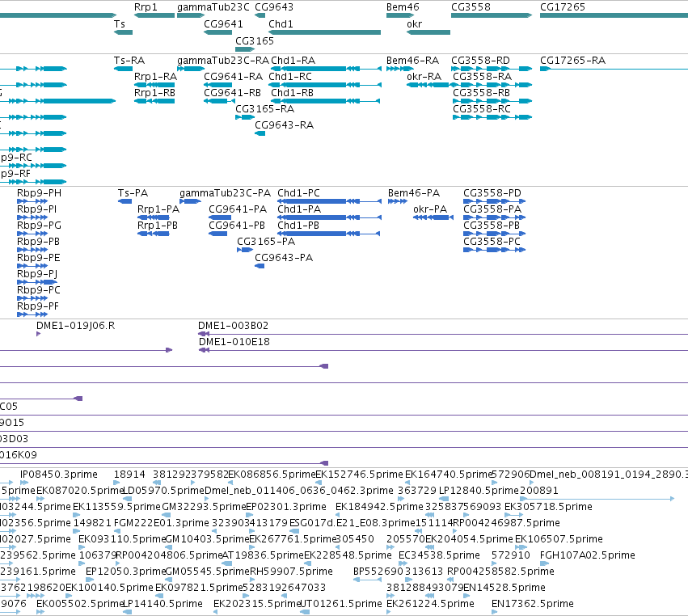Select the Bem46 gene label
Screen dimensions: 688x616
click(403, 7)
